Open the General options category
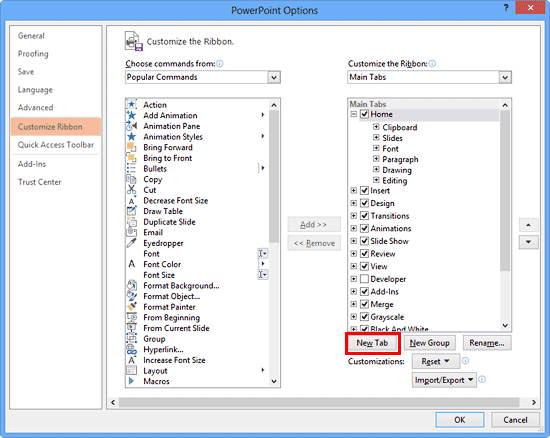 tap(31, 36)
